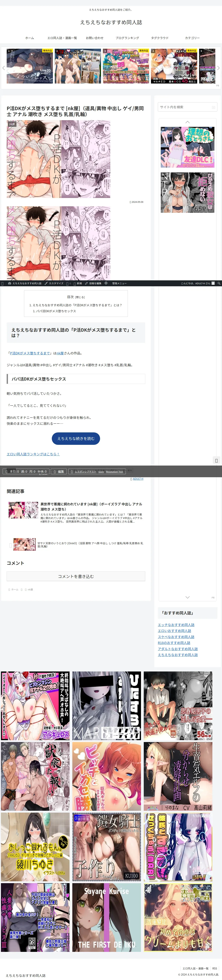Click the sidebar slider thumbnail numbered 31
The height and width of the screenshot is (980, 222).
187,193
